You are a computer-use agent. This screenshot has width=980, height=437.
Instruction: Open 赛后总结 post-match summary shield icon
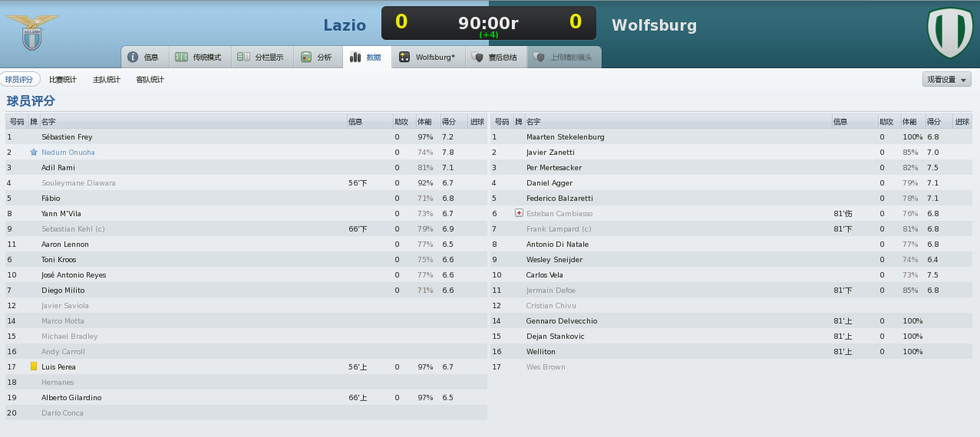click(x=478, y=58)
